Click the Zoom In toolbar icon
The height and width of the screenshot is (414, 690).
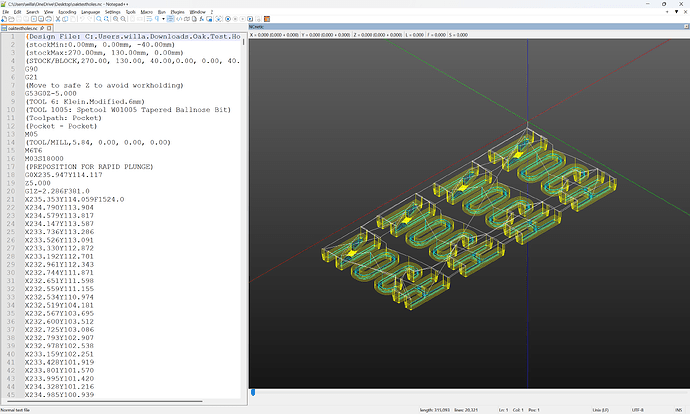115,19
